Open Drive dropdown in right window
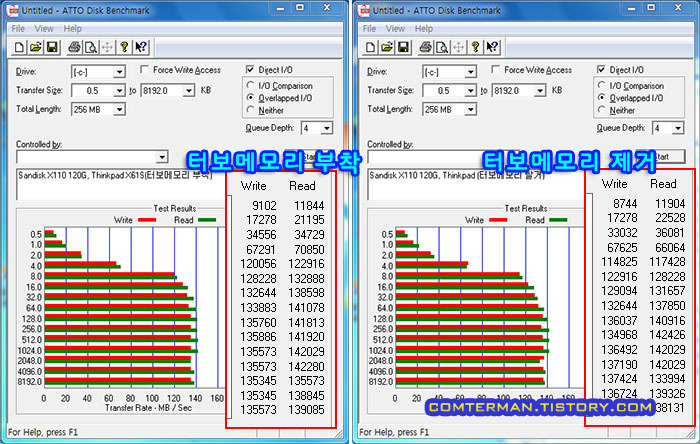 point(470,72)
